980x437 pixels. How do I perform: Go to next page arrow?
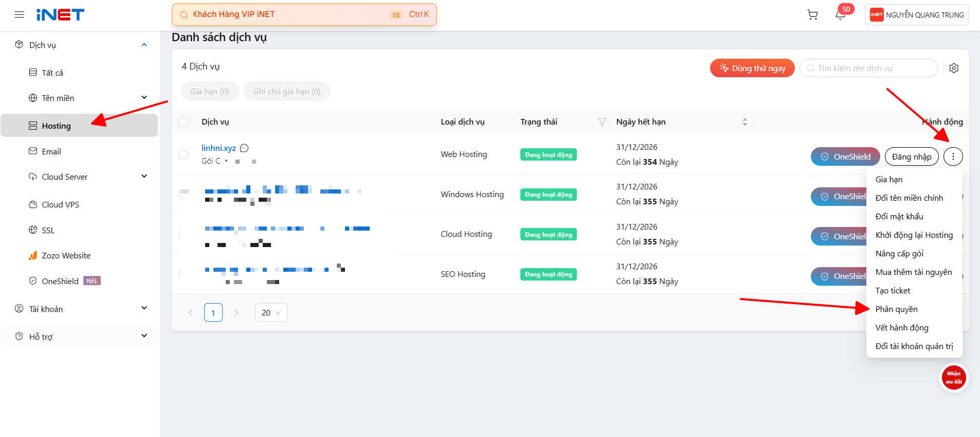pos(237,312)
